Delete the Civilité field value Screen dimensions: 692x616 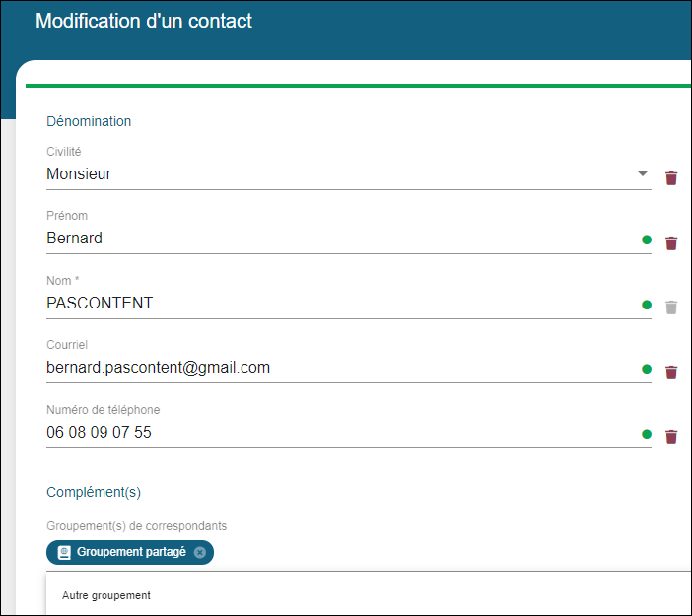tap(671, 178)
